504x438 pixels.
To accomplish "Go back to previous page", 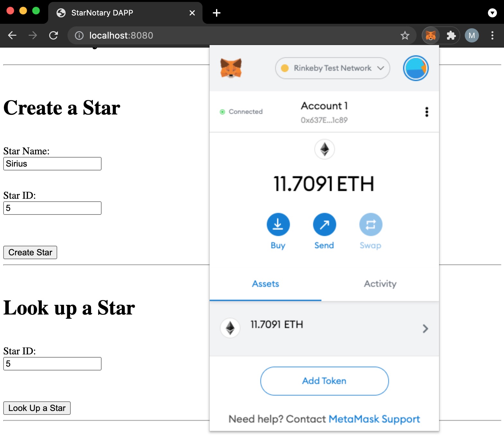I will point(12,35).
